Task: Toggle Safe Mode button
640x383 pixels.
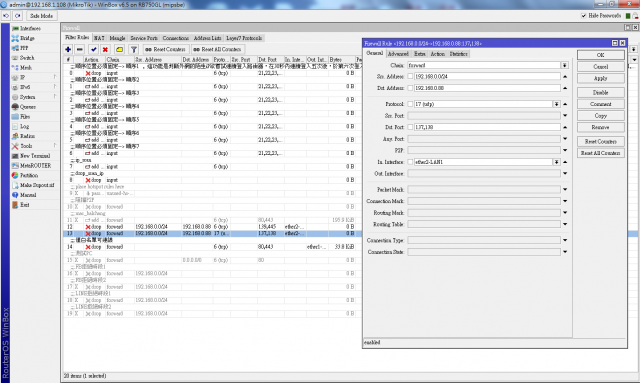Action: 41,16
